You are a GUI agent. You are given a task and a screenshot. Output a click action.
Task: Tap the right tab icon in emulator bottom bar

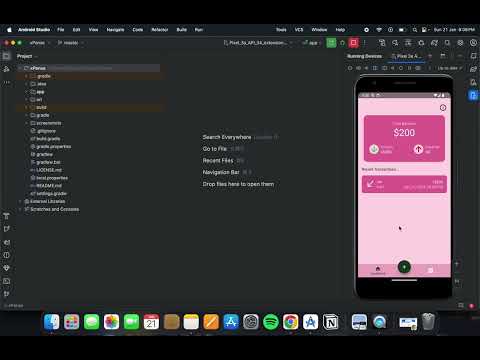(430, 270)
